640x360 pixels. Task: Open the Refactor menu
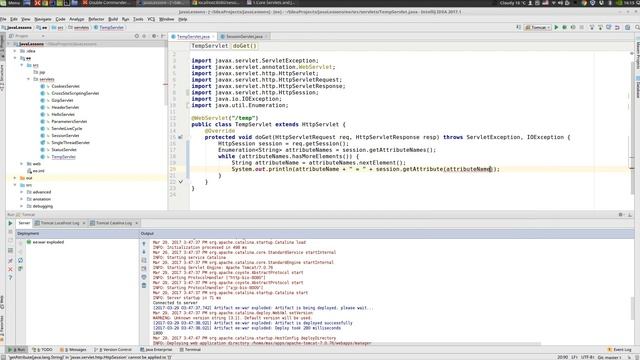click(x=96, y=19)
